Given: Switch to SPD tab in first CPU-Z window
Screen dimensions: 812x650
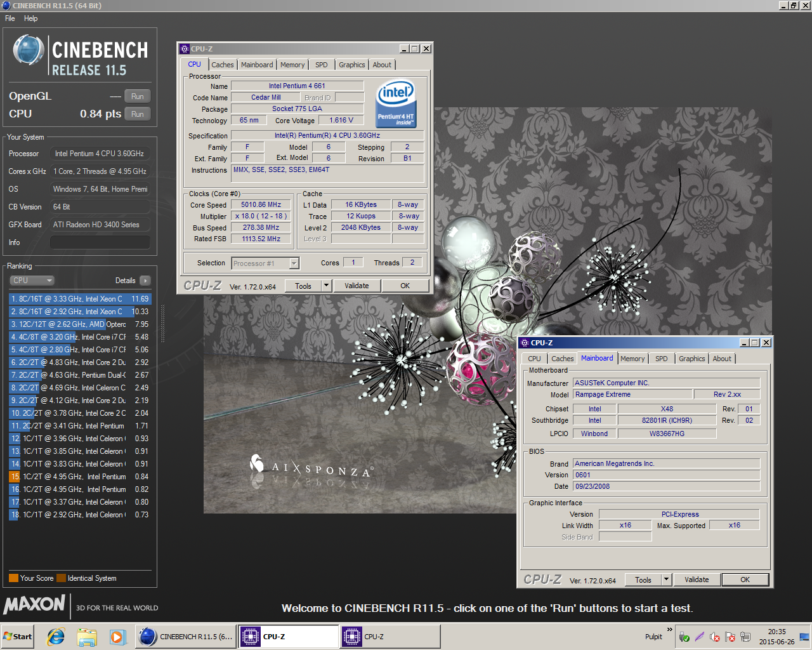Looking at the screenshot, I should (322, 65).
